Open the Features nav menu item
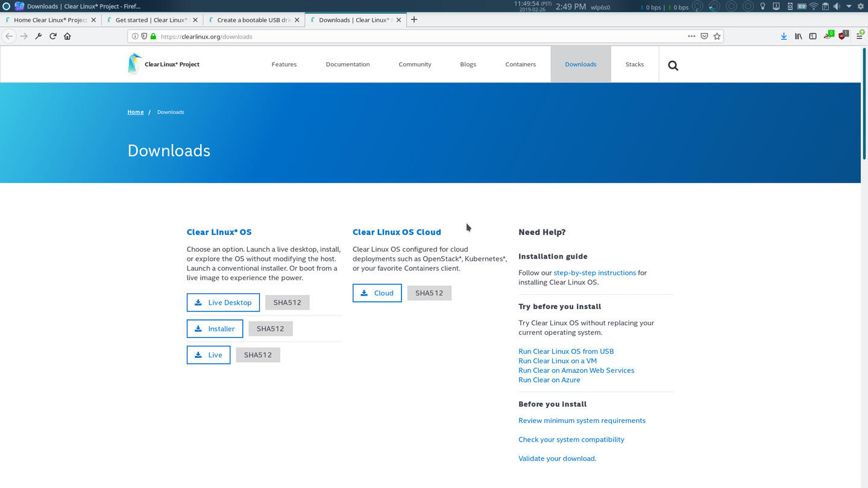 click(284, 64)
